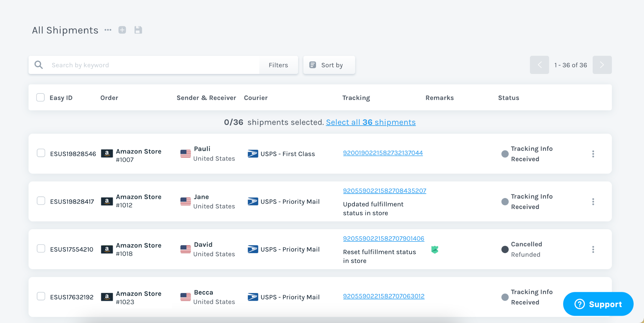Click Easy ID ESUS19828417 text

point(72,201)
